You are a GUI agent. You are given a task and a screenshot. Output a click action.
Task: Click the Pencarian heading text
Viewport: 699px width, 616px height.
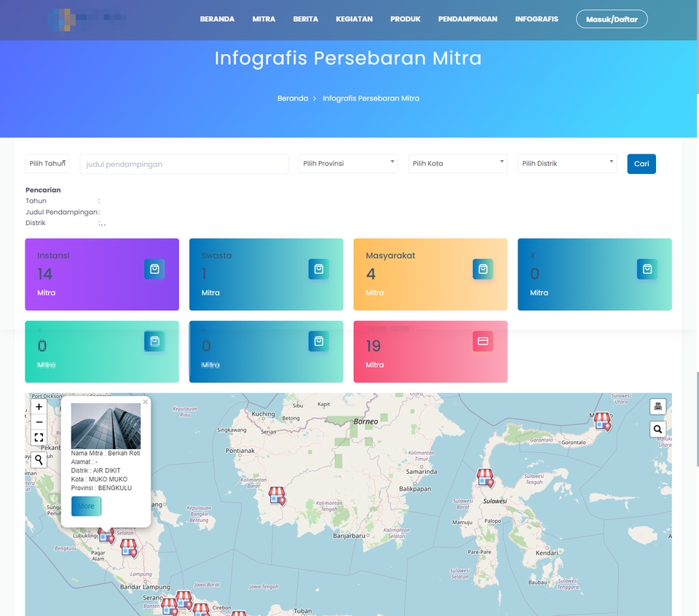point(43,190)
